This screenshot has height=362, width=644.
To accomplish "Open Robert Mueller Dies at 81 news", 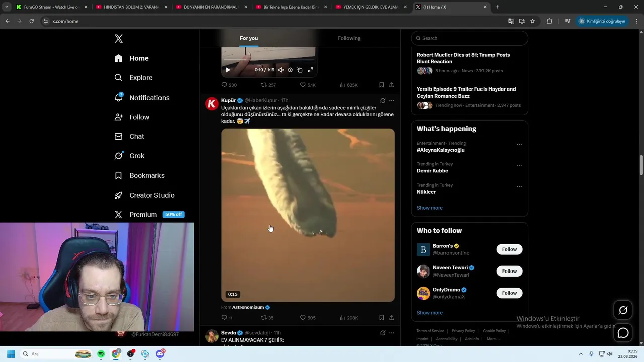I will click(x=469, y=63).
